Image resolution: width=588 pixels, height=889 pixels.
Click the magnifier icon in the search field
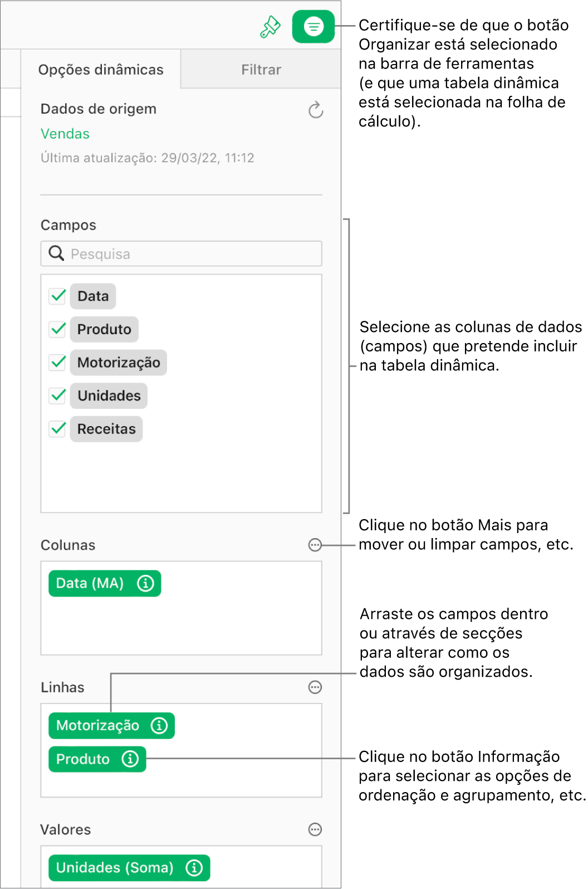pyautogui.click(x=56, y=253)
